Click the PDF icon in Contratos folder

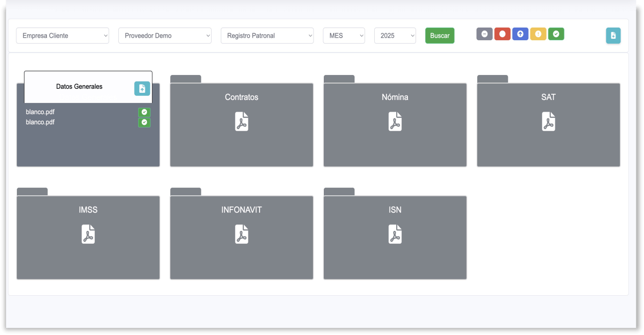242,122
